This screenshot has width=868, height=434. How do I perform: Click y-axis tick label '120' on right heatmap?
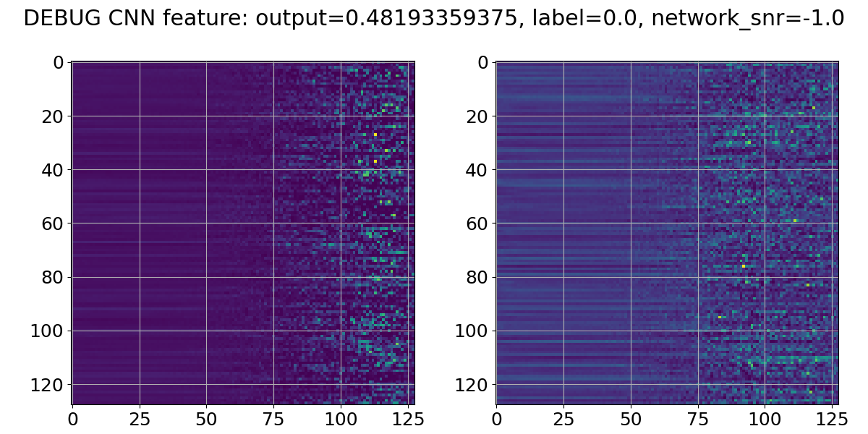pyautogui.click(x=473, y=384)
